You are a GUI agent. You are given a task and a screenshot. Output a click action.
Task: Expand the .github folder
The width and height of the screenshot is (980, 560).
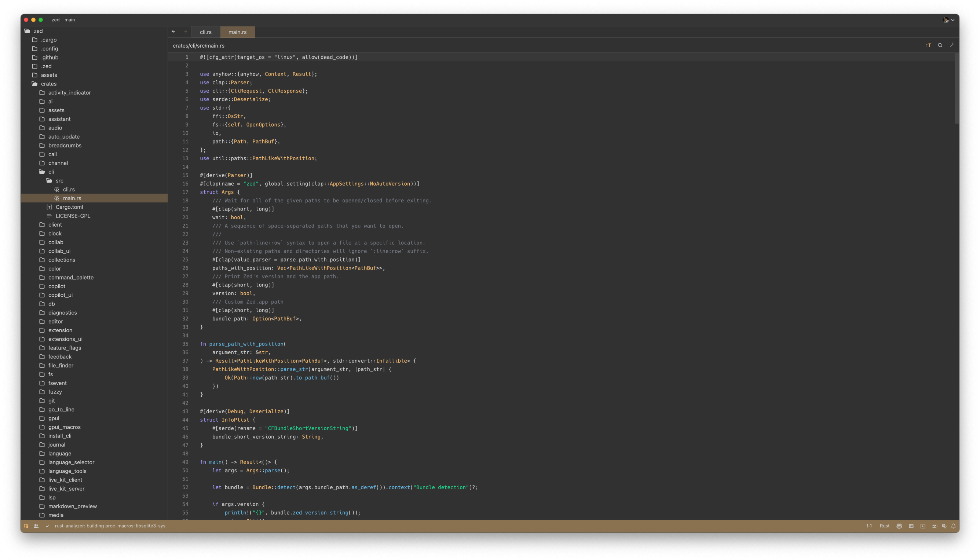tap(94, 57)
